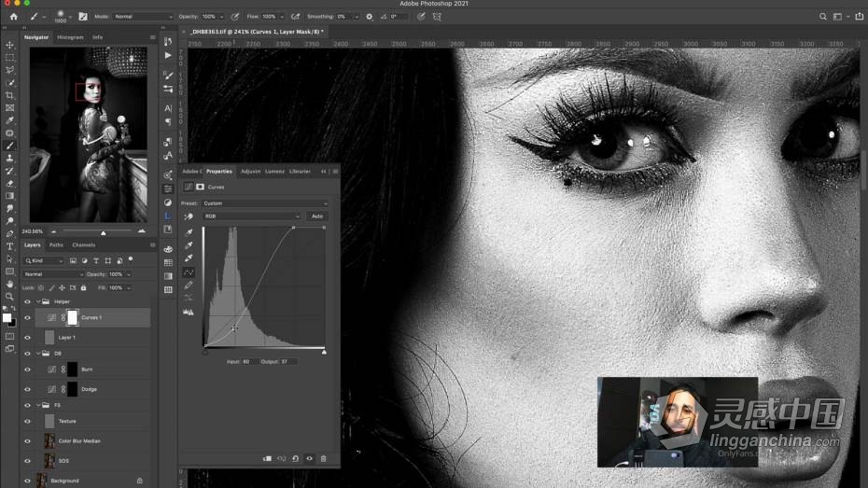Viewport: 868px width, 488px height.
Task: Switch to the Channels tab
Action: 84,244
